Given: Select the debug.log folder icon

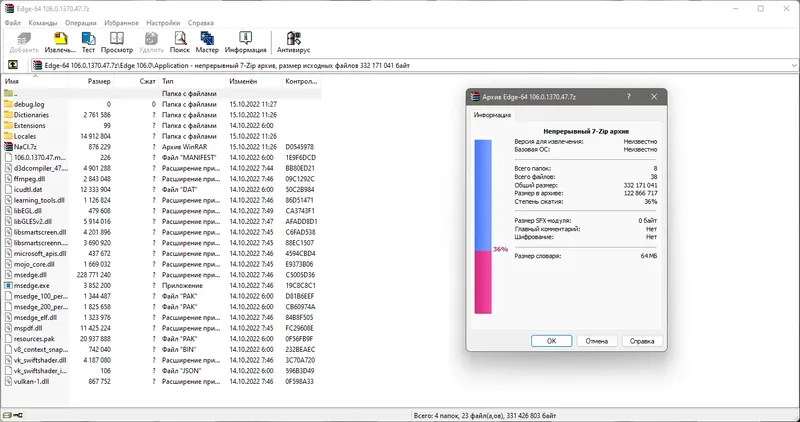Looking at the screenshot, I should point(8,104).
